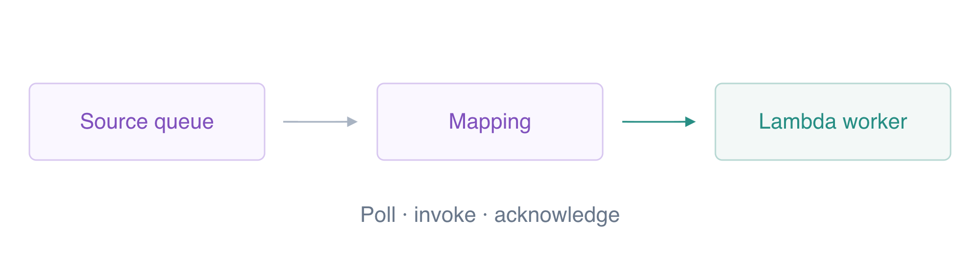Click the "Source queue" text label
The height and width of the screenshot is (270, 980).
[x=147, y=122]
